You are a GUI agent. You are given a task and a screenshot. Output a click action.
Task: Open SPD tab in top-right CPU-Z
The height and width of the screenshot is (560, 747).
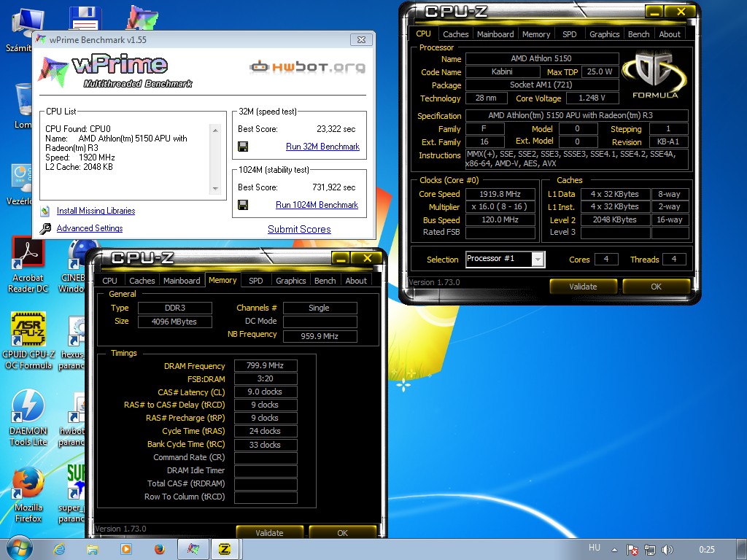569,34
